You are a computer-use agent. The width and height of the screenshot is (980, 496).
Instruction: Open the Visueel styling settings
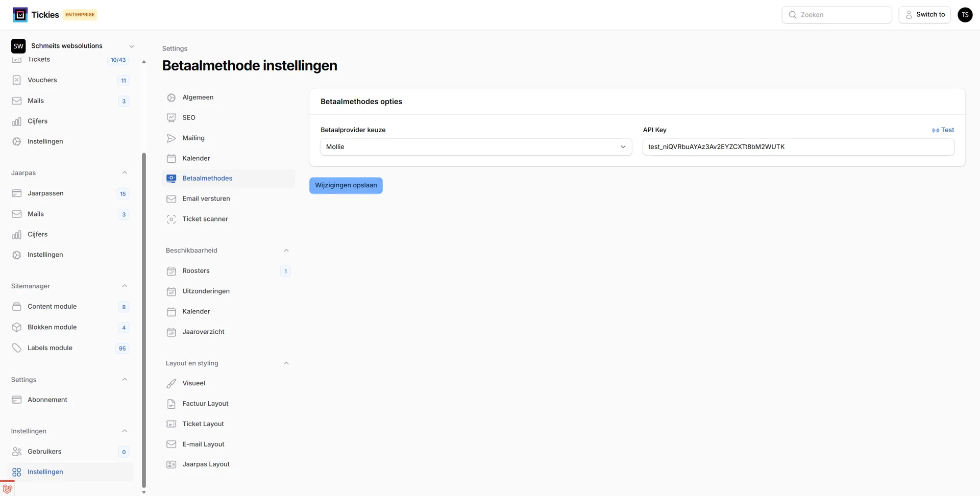tap(193, 383)
